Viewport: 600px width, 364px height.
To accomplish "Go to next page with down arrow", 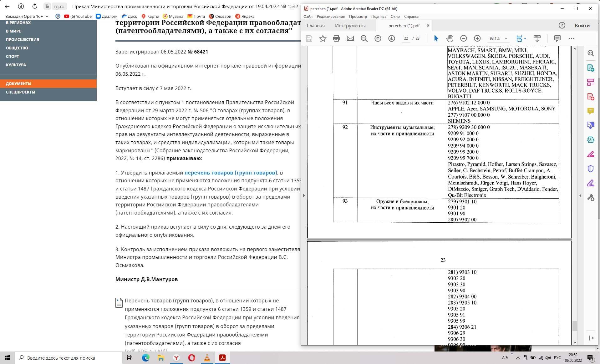I will 391,38.
